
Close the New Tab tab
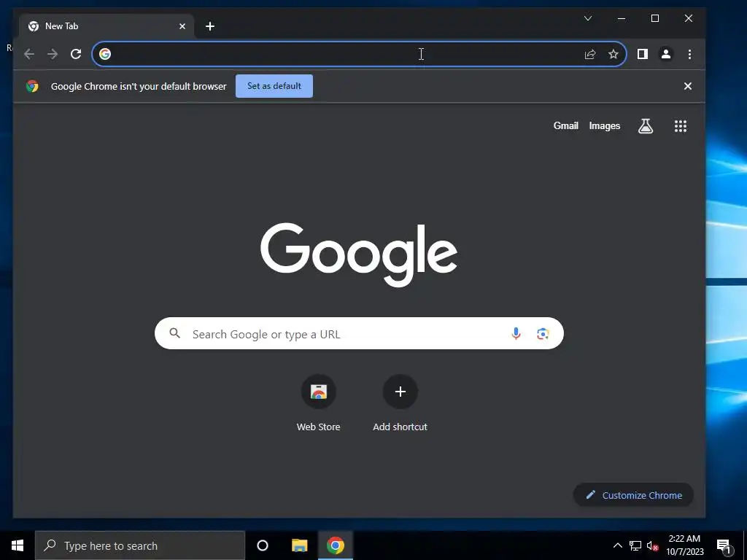click(x=182, y=26)
